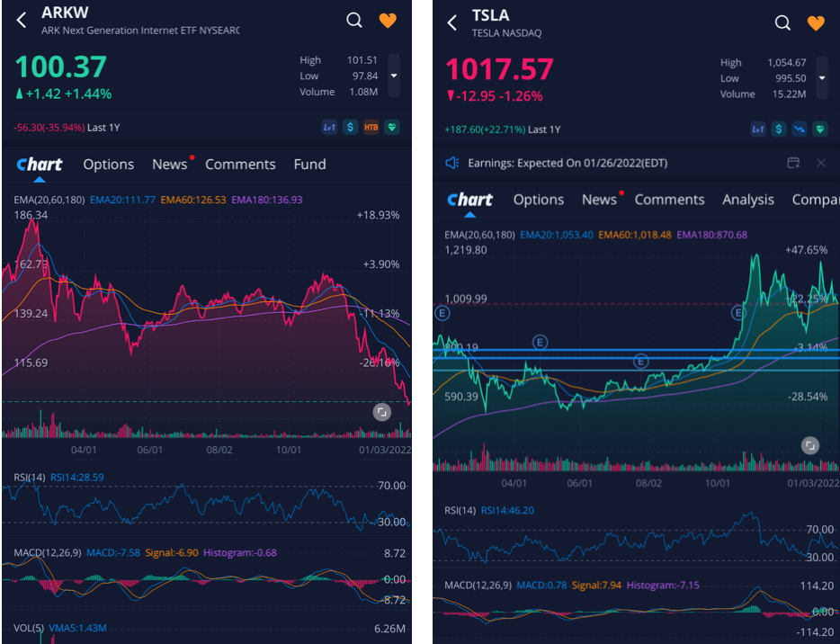Expand TSLA chart to full screen
Screen dimensions: 840x644
(810, 445)
